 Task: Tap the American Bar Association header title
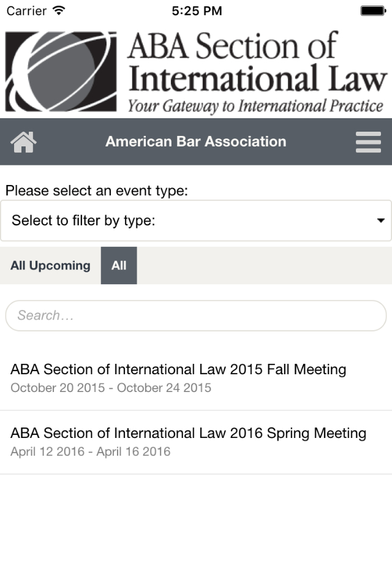pos(196,141)
